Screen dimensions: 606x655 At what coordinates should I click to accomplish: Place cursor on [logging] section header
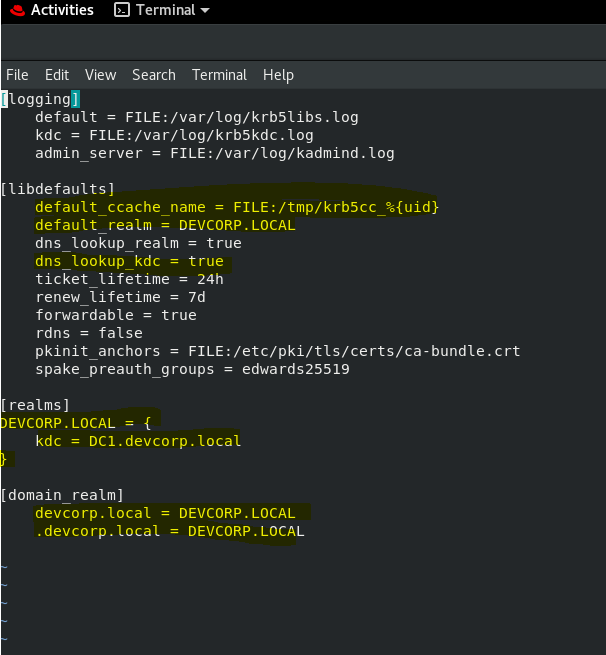pyautogui.click(x=40, y=99)
